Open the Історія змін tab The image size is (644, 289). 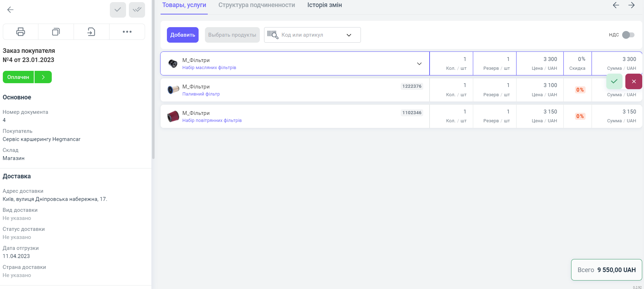coord(325,5)
